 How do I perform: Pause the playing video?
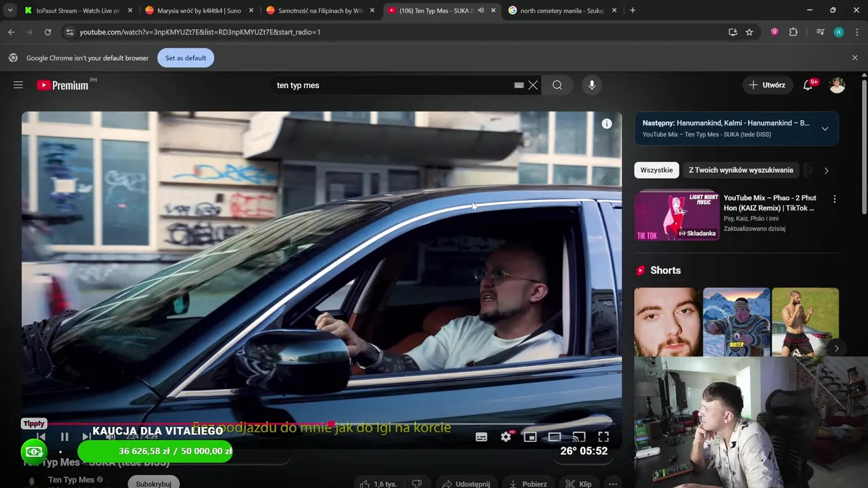point(64,437)
